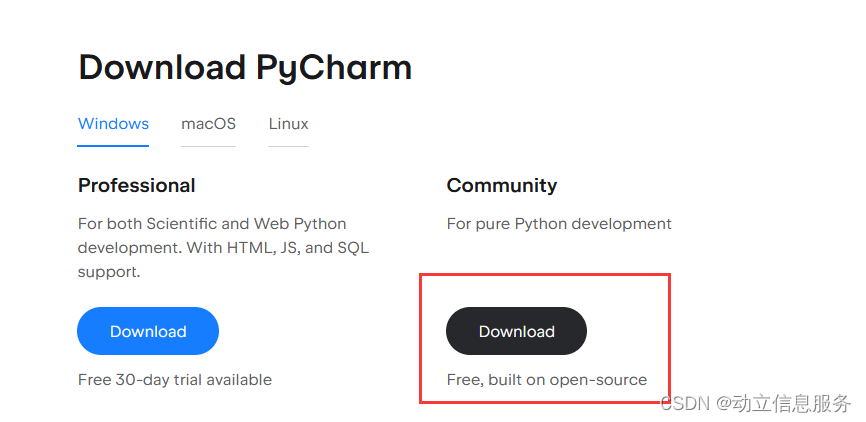Click the word Download in the page title
The image size is (866, 422).
pyautogui.click(x=162, y=68)
